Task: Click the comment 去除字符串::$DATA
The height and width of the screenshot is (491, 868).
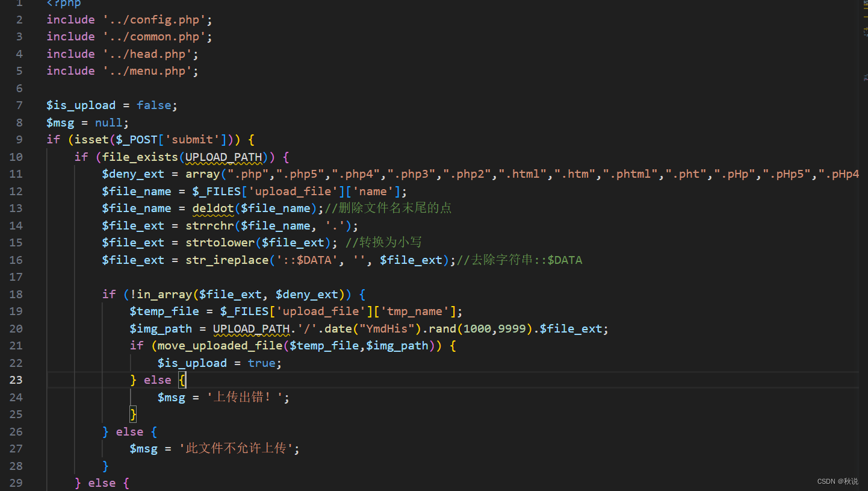Action: [x=519, y=260]
